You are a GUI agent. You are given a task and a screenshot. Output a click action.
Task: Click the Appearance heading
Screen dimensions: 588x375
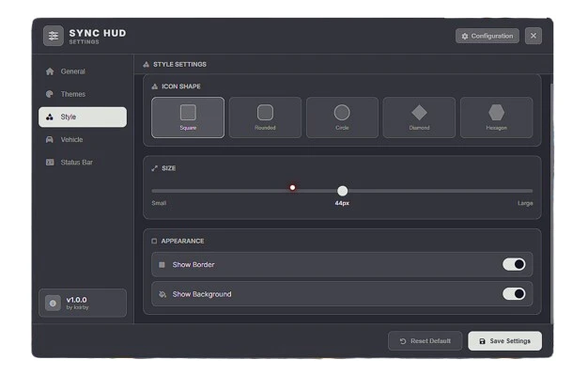click(182, 241)
